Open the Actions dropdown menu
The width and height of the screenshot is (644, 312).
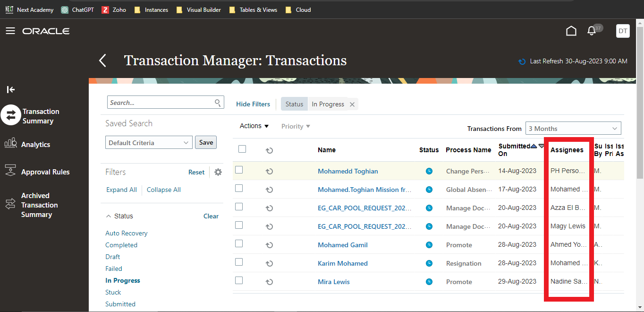tap(254, 126)
